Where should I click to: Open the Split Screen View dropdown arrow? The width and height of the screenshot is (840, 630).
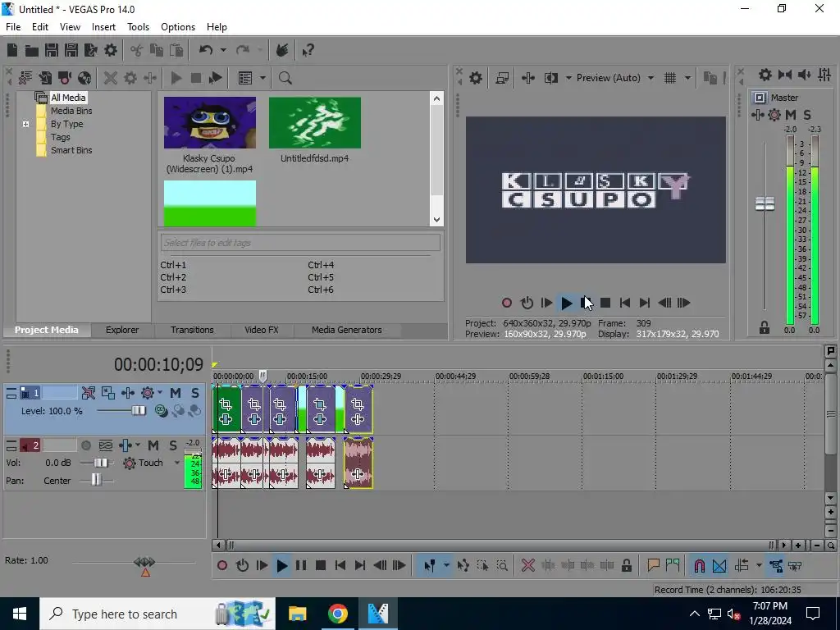[568, 78]
